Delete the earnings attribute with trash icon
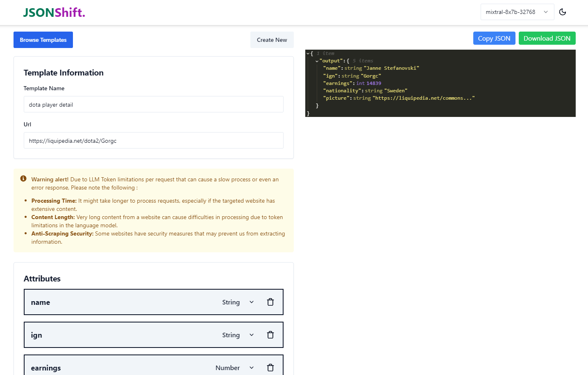Viewport: 588px width, 375px height. [270, 368]
